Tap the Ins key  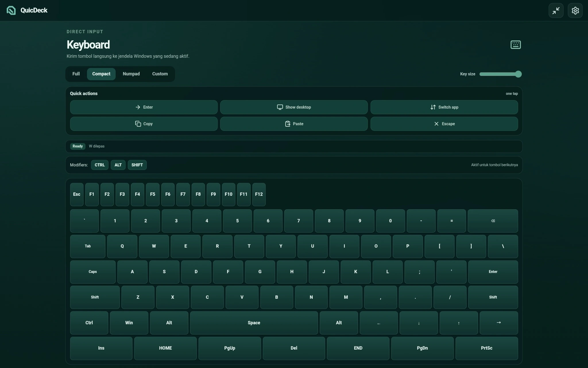click(x=101, y=348)
